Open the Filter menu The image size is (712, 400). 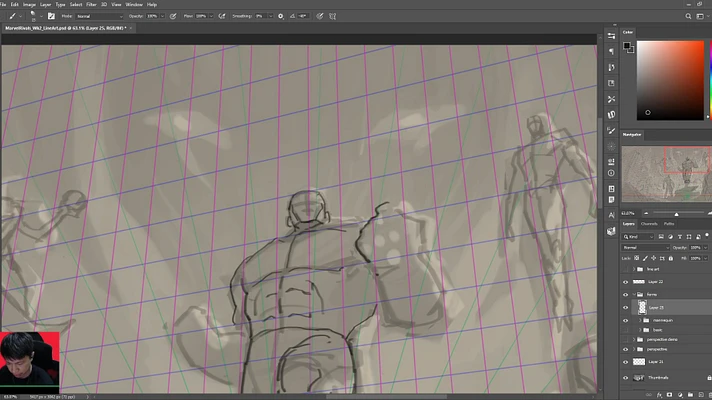point(91,5)
